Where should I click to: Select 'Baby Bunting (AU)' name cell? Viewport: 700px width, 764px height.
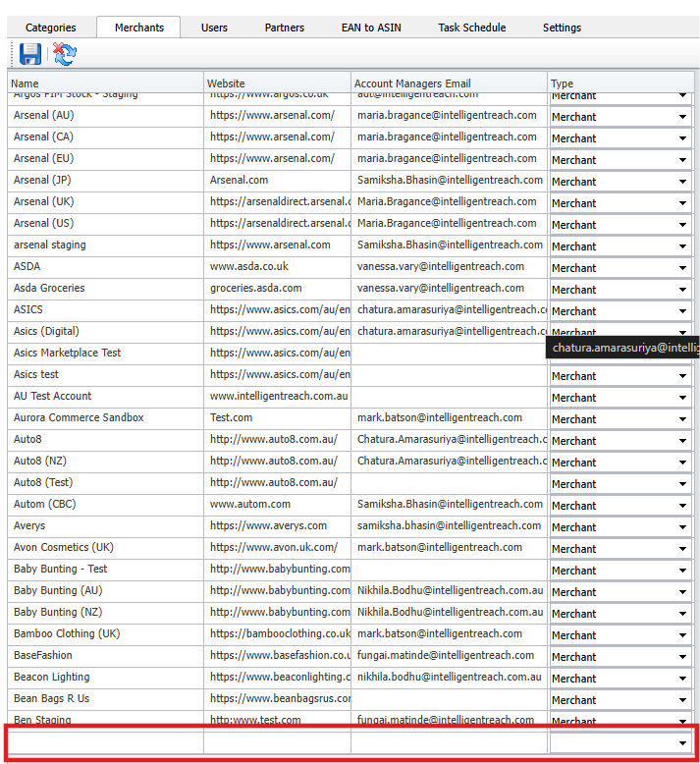105,590
